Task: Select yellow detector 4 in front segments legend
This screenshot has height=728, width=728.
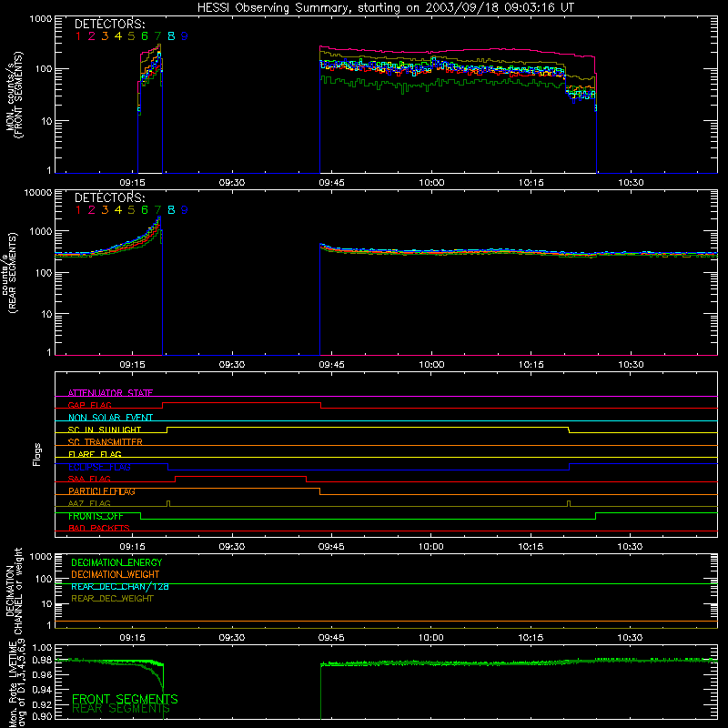Action: click(x=118, y=36)
